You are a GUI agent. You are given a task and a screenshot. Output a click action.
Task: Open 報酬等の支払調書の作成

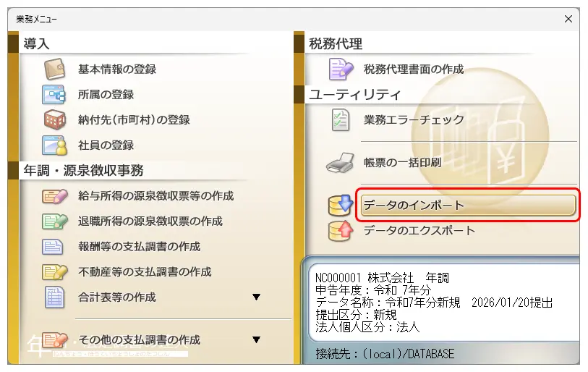tap(139, 247)
